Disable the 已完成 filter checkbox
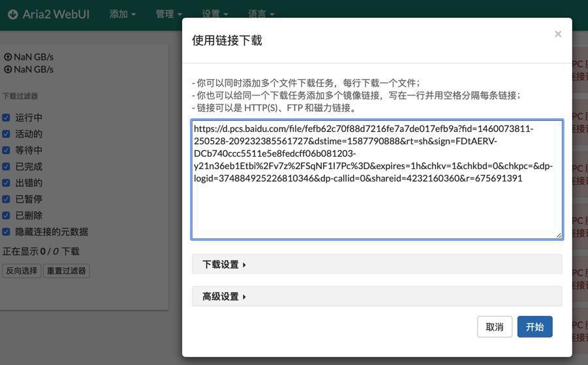 6,167
